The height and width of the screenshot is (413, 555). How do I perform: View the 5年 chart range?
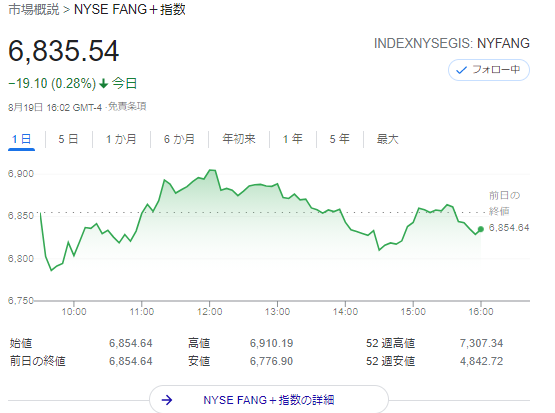coord(340,139)
